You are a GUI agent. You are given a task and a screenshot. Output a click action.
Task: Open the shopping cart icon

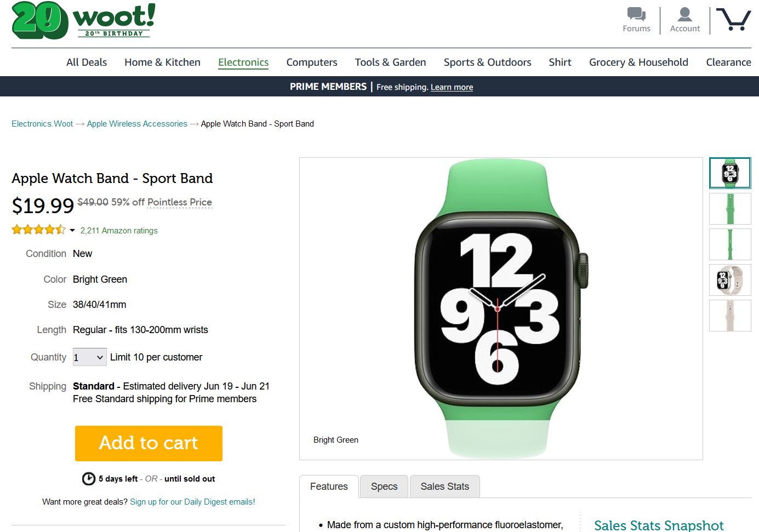(733, 19)
